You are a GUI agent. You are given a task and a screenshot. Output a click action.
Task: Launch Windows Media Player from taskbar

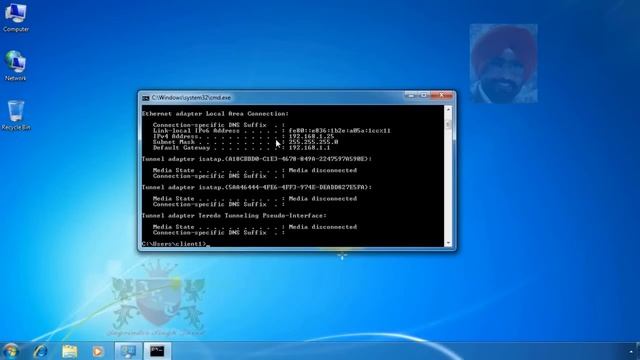(98, 351)
